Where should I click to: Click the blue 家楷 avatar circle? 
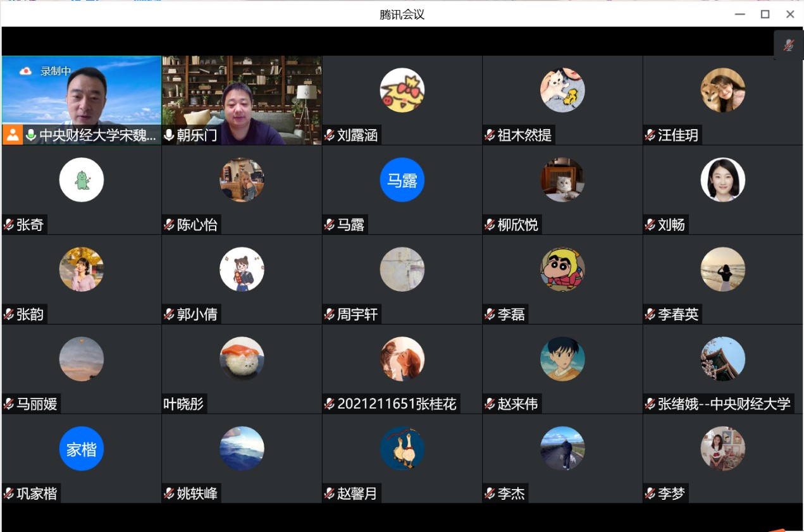tap(82, 448)
